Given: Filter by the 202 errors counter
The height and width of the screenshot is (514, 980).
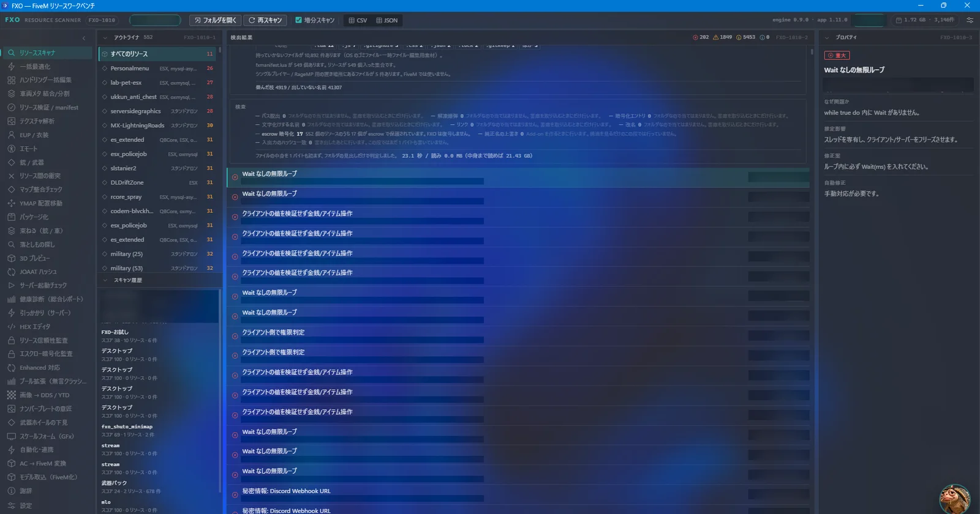Looking at the screenshot, I should [701, 37].
